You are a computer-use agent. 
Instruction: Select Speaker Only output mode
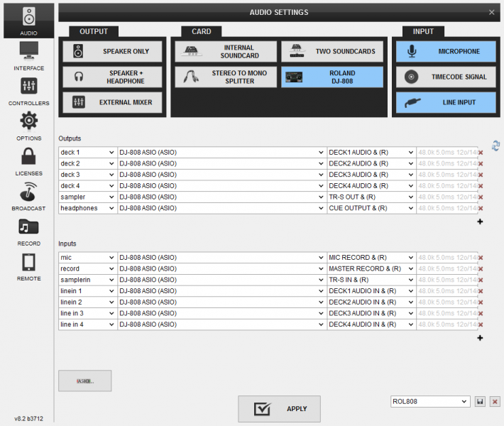coord(112,51)
